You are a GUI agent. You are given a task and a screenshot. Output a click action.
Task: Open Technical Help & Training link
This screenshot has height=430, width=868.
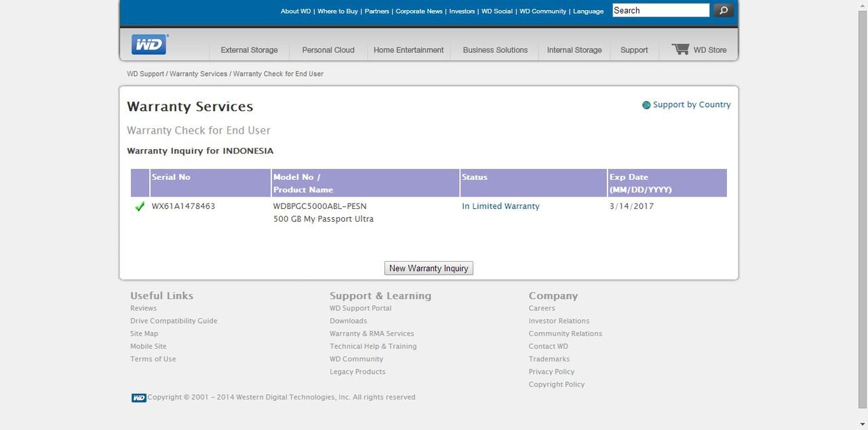coord(373,347)
